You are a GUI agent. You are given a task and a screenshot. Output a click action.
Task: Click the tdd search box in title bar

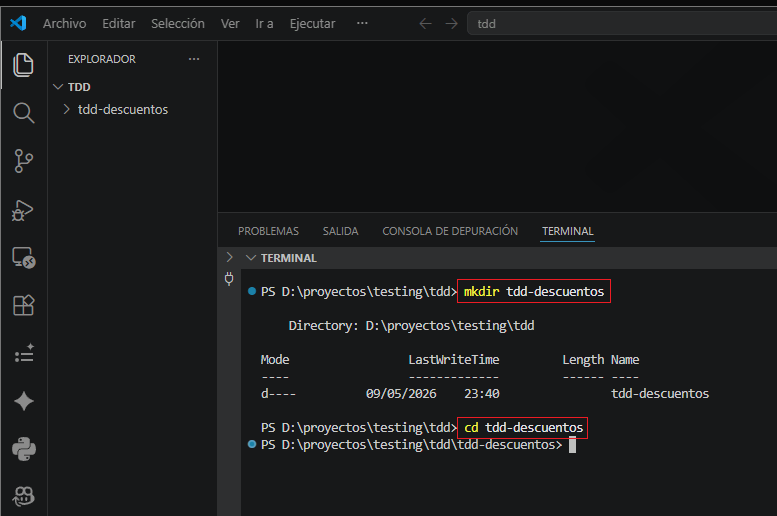point(622,23)
